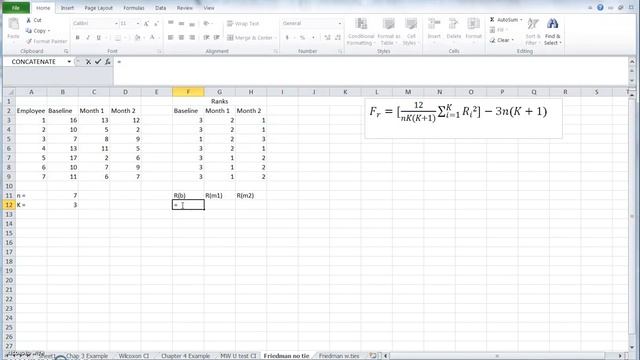Select the Format Painter brush
This screenshot has width=640, height=360.
29,41
